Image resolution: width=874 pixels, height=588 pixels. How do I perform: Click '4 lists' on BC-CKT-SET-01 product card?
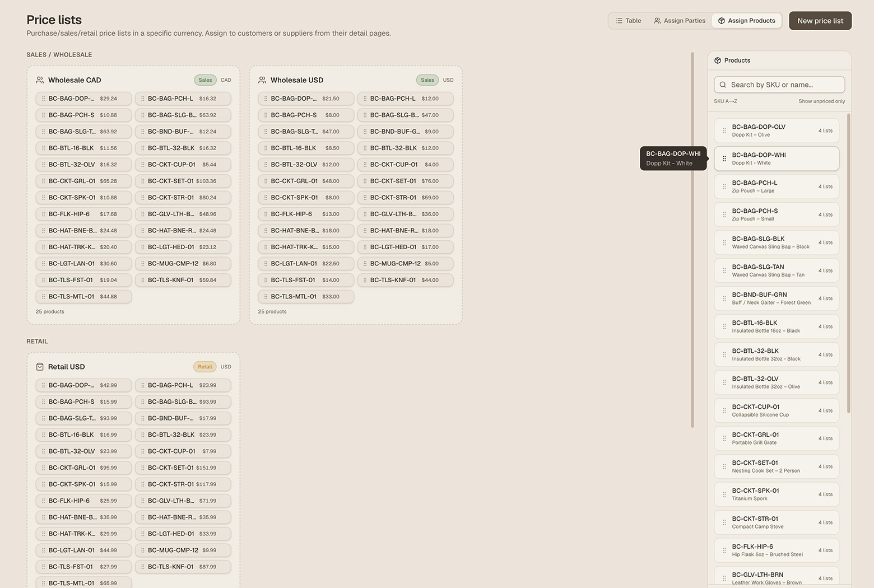click(x=825, y=466)
